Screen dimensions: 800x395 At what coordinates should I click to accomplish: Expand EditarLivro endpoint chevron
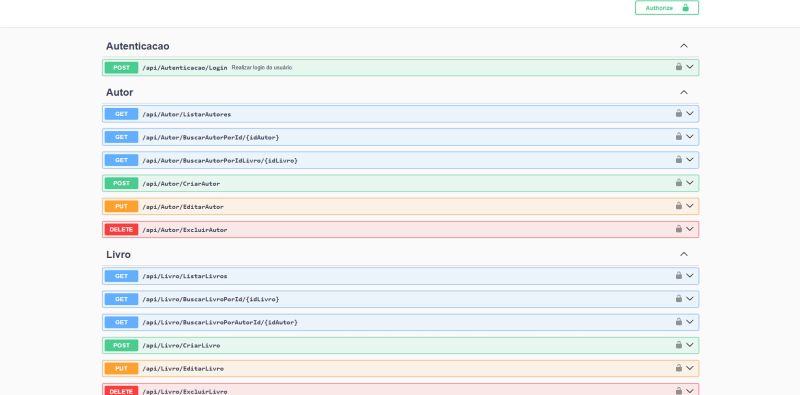[x=690, y=367]
